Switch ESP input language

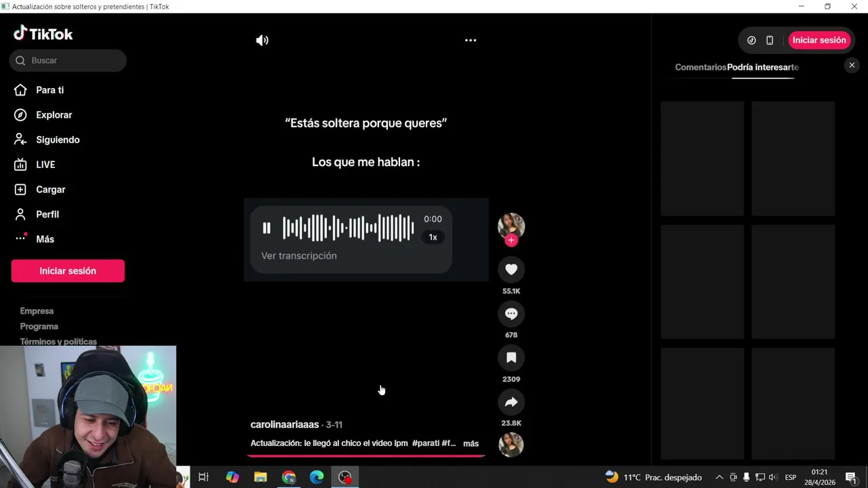click(x=791, y=477)
